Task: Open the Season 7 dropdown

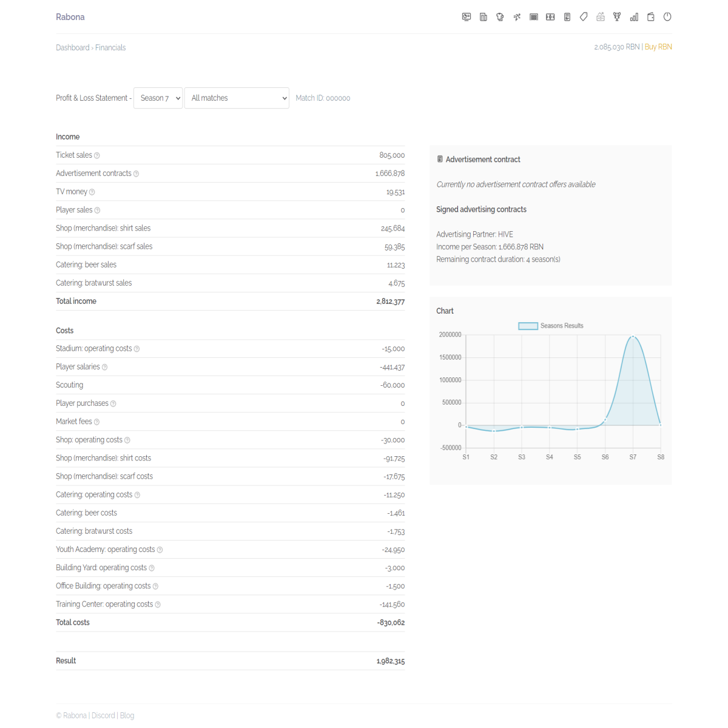Action: [158, 98]
